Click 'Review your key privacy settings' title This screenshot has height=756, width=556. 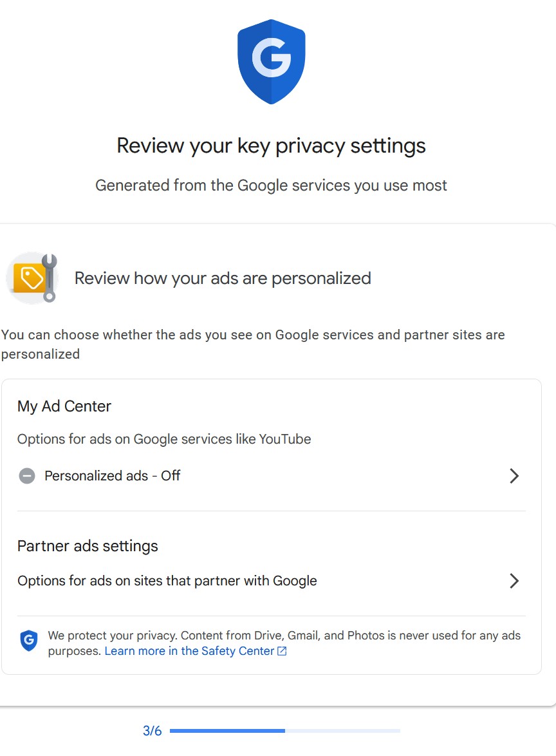click(x=271, y=146)
